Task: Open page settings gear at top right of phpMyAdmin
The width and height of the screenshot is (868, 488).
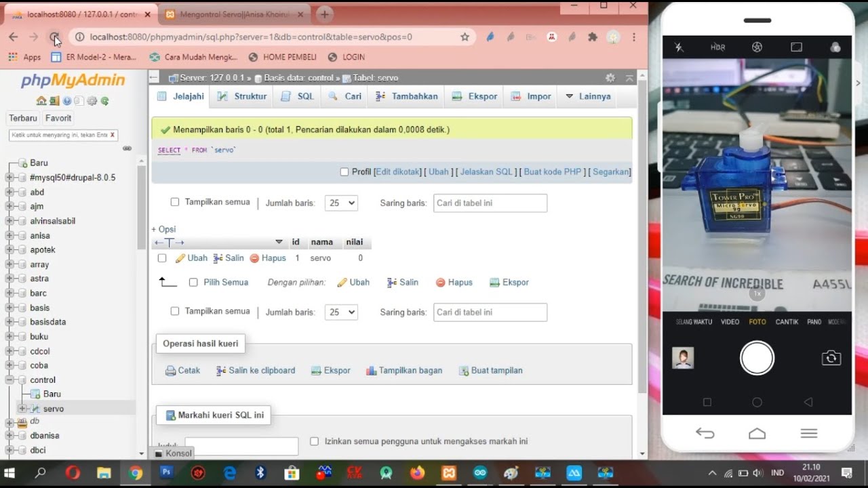Action: 610,78
